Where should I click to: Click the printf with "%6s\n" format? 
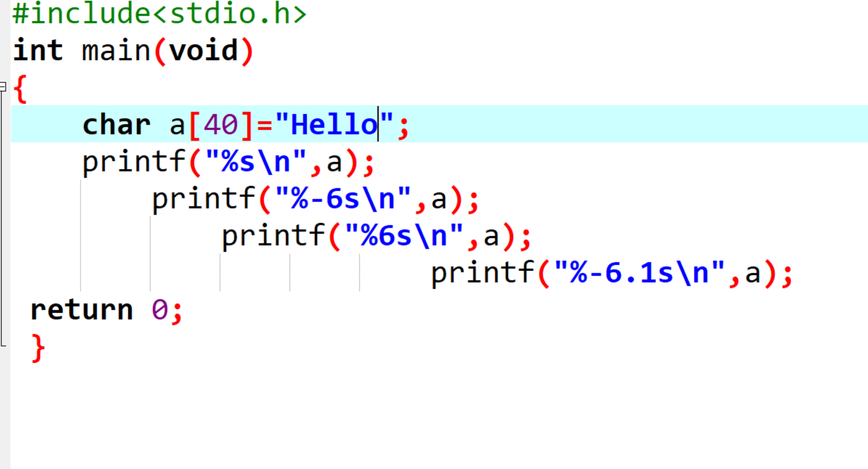click(x=376, y=237)
